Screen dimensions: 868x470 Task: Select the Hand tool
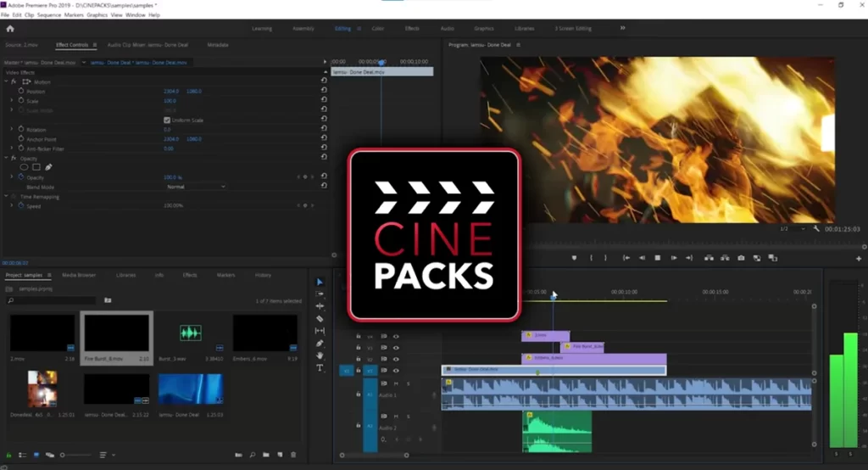point(320,355)
